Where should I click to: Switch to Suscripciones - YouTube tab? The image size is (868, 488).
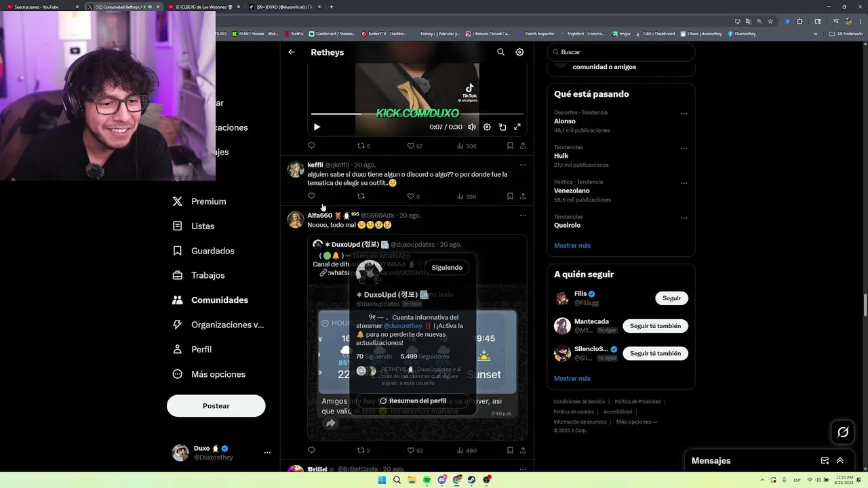click(42, 7)
